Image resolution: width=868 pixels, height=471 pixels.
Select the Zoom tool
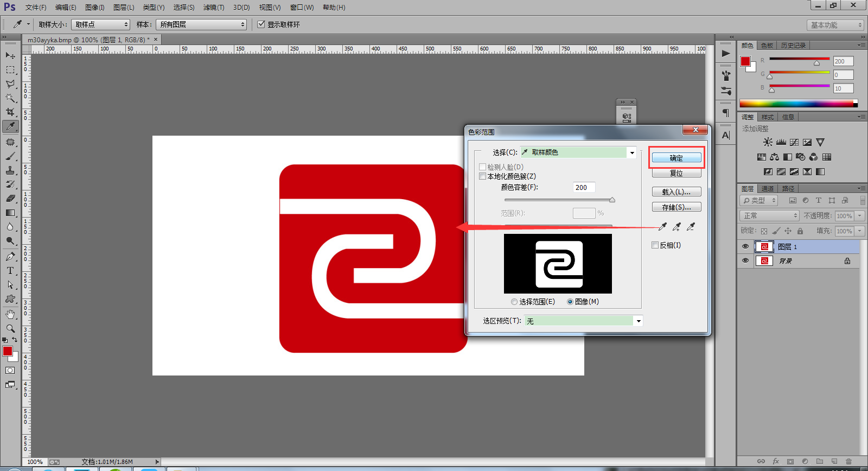[10, 329]
